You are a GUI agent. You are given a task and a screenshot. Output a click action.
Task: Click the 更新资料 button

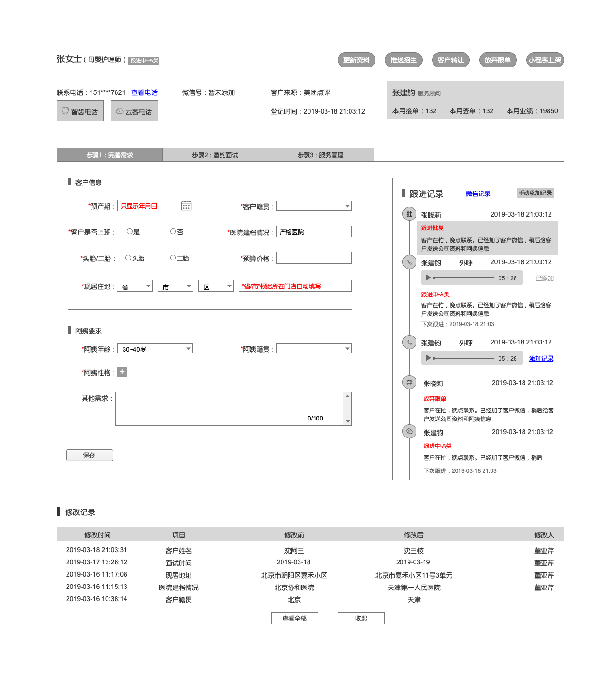357,60
